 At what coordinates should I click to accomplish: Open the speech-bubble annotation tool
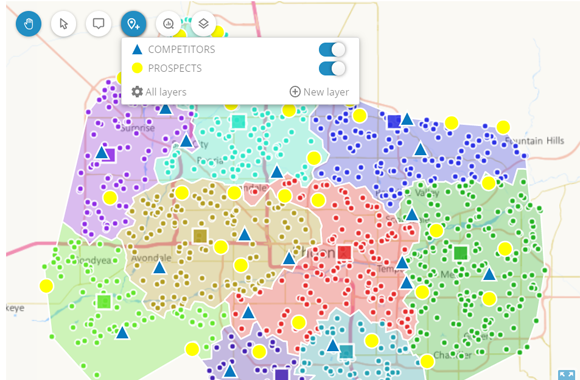(98, 24)
